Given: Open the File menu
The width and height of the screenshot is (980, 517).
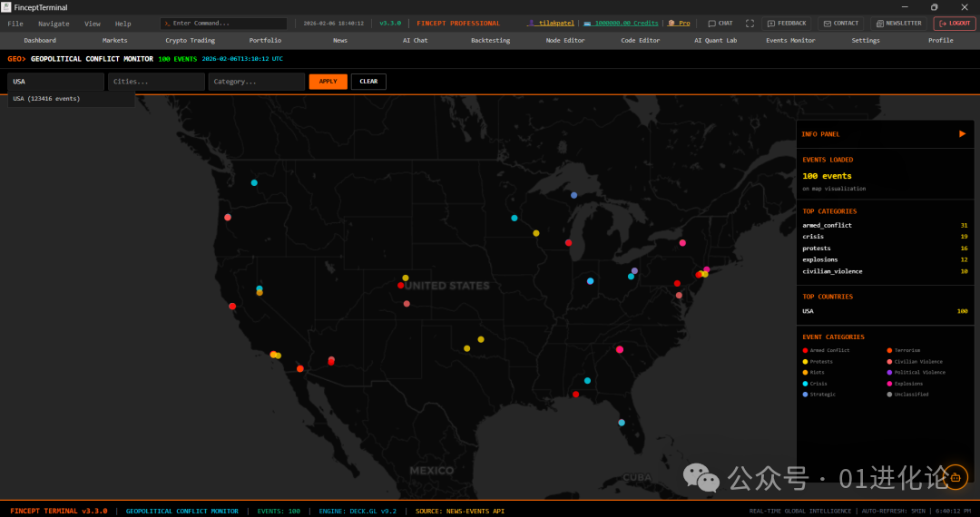Looking at the screenshot, I should (15, 24).
